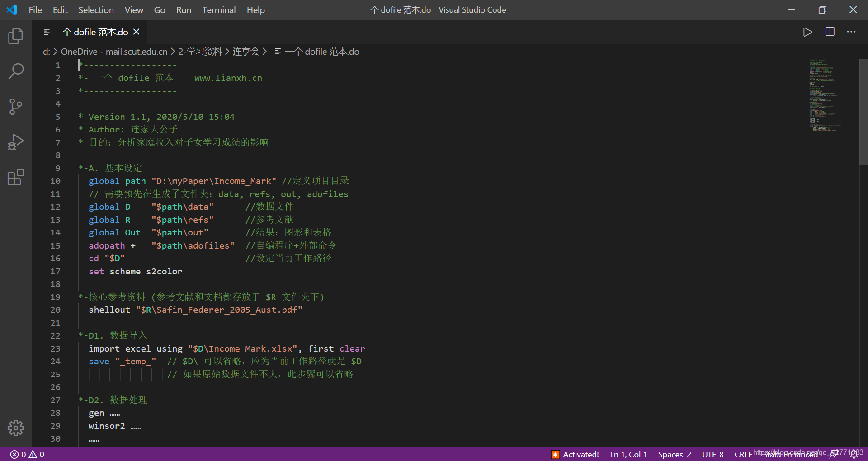Viewport: 868px width, 461px height.
Task: Click the Stata badge beside Activated!
Action: [555, 454]
